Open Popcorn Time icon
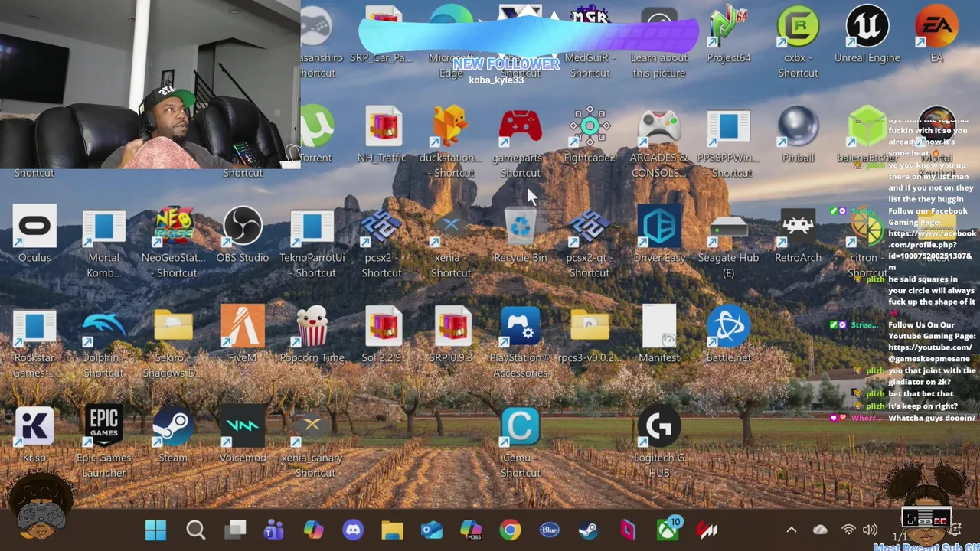The width and height of the screenshot is (980, 551). point(312,327)
